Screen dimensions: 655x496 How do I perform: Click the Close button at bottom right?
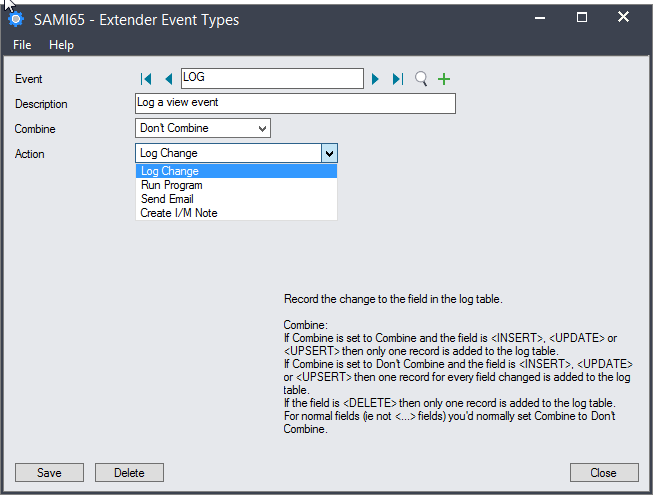(603, 473)
